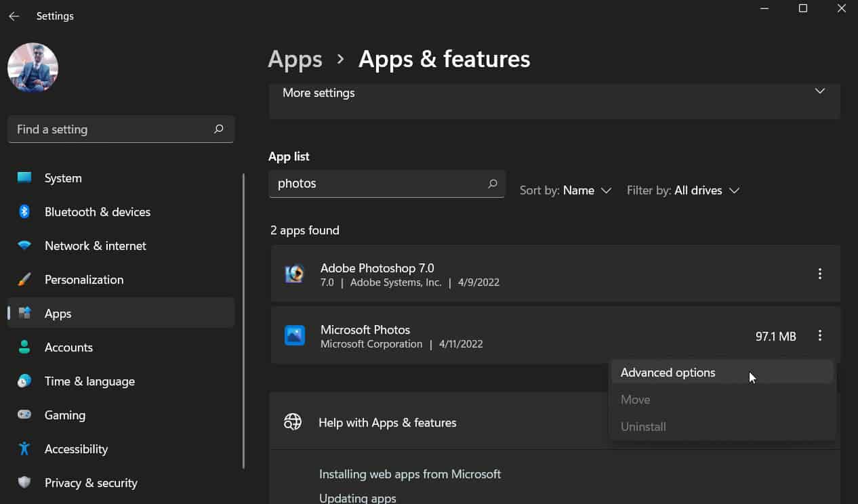Image resolution: width=858 pixels, height=504 pixels.
Task: Open System settings from sidebar
Action: (x=63, y=178)
